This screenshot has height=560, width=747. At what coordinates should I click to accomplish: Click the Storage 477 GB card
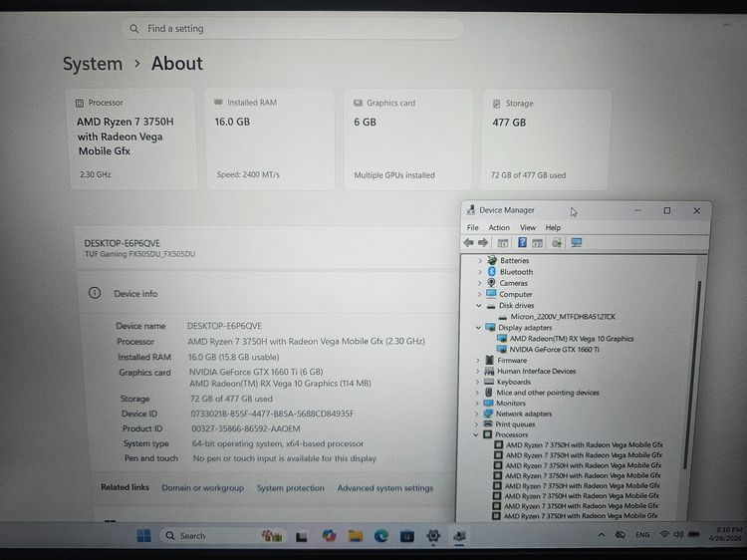click(546, 140)
